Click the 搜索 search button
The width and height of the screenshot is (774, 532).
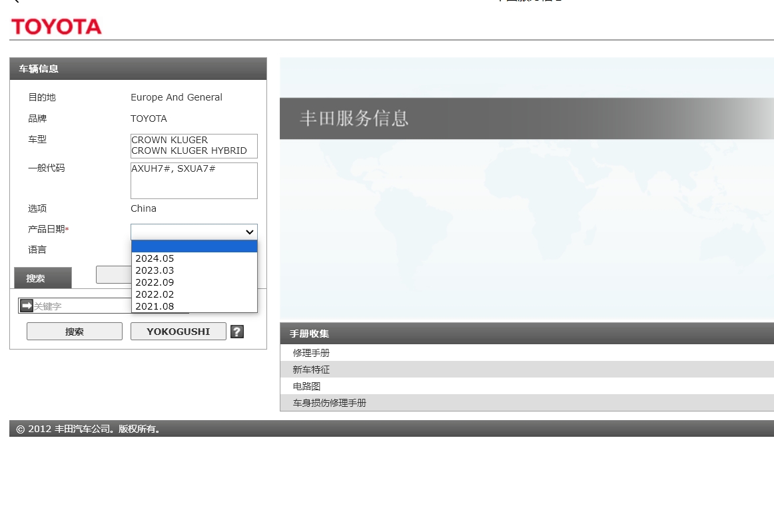tap(74, 331)
